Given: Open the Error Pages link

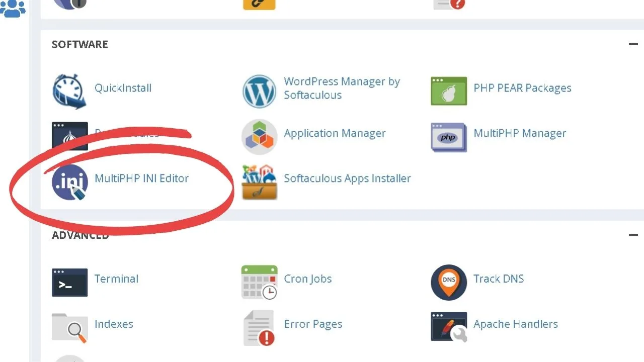Looking at the screenshot, I should [x=313, y=324].
